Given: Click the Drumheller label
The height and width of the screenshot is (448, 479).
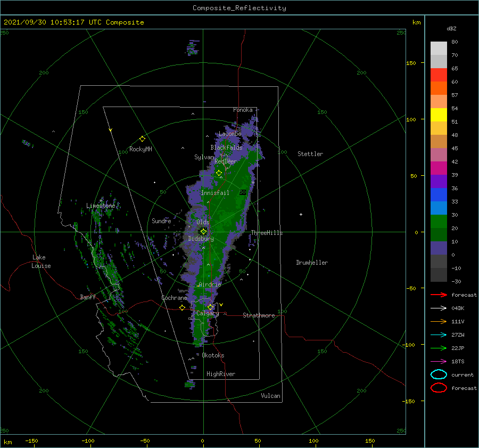Looking at the screenshot, I should pos(312,263).
